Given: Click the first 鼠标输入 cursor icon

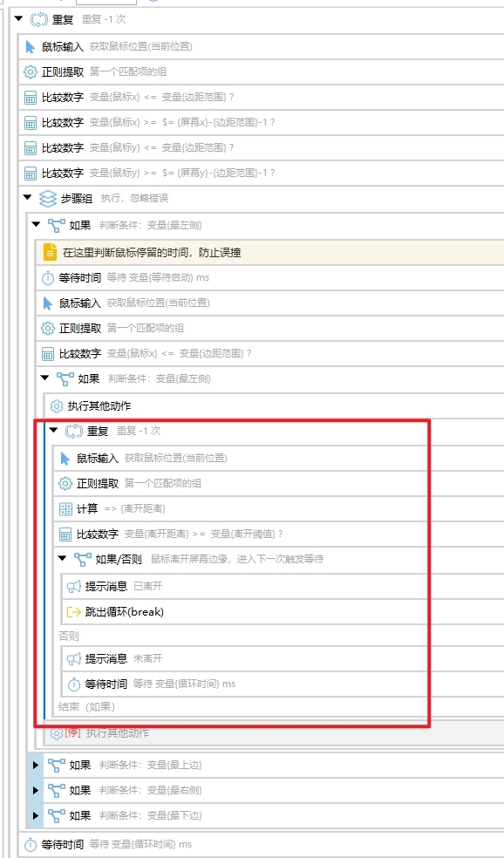Looking at the screenshot, I should 31,47.
